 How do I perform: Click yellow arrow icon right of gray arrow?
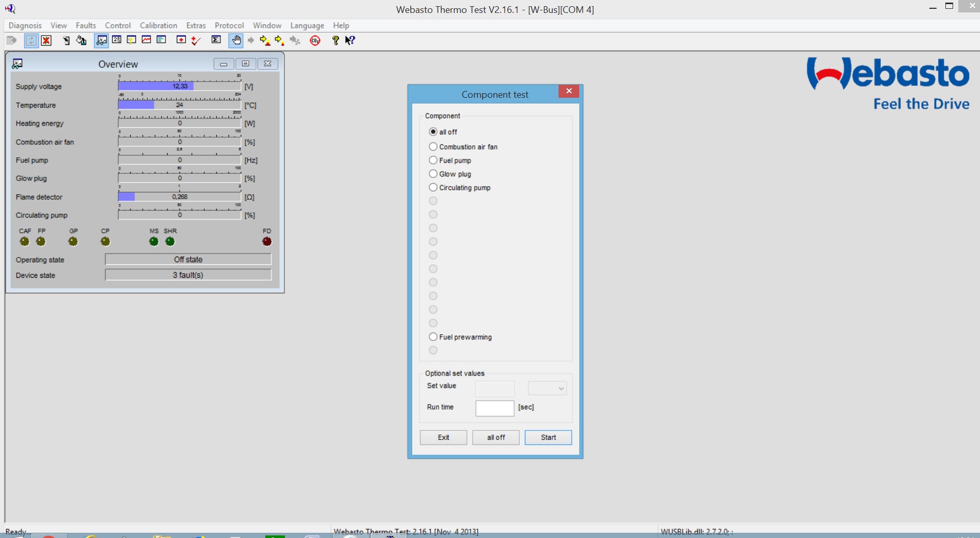pyautogui.click(x=265, y=40)
